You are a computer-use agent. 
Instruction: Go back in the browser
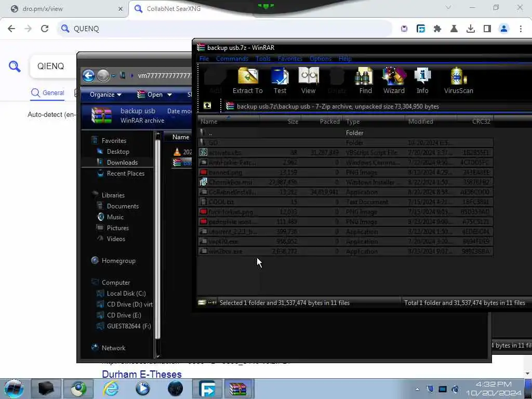click(11, 29)
